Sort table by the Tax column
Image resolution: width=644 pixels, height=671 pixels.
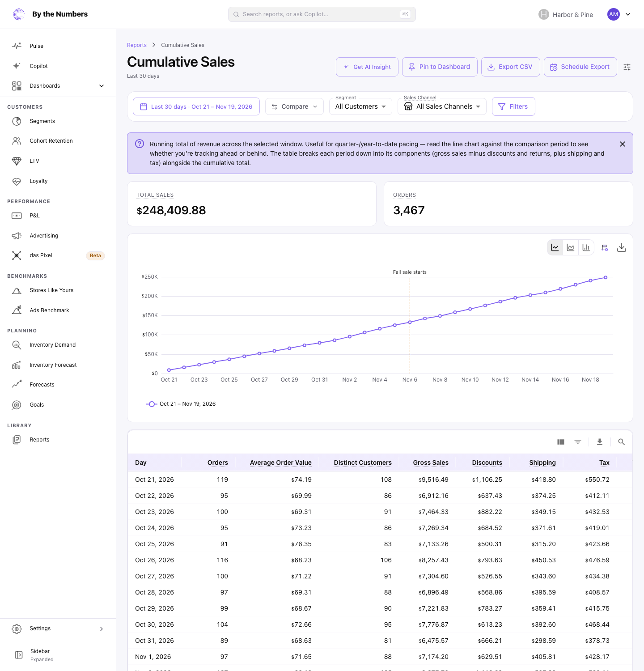605,463
